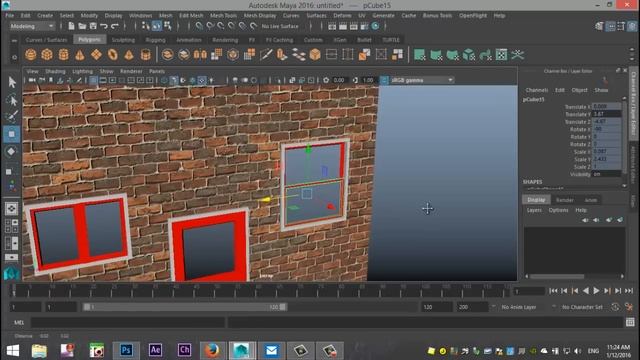Click the New Scene icon
This screenshot has height=360, width=640.
71,26
